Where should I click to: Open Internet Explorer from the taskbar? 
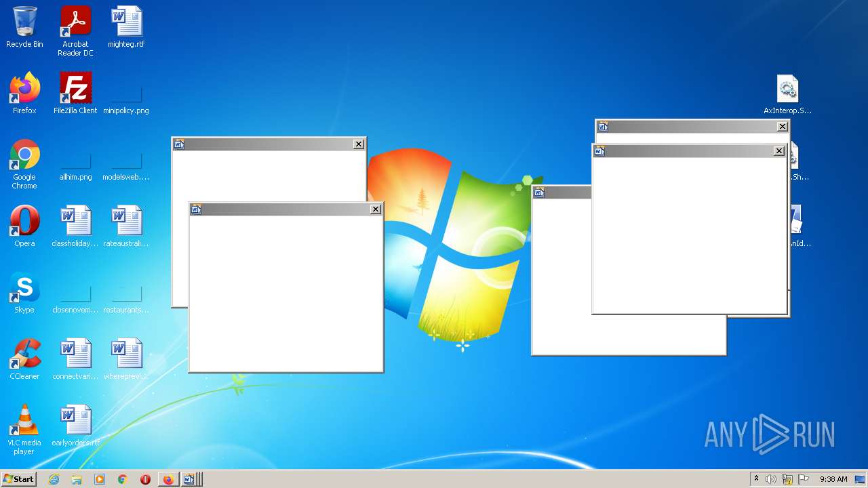[54, 479]
